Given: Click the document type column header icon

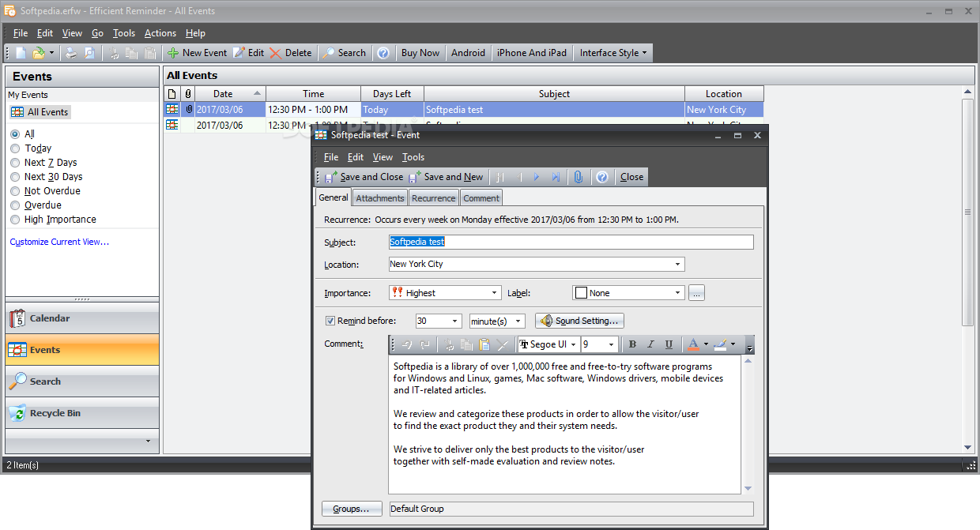Looking at the screenshot, I should [172, 94].
